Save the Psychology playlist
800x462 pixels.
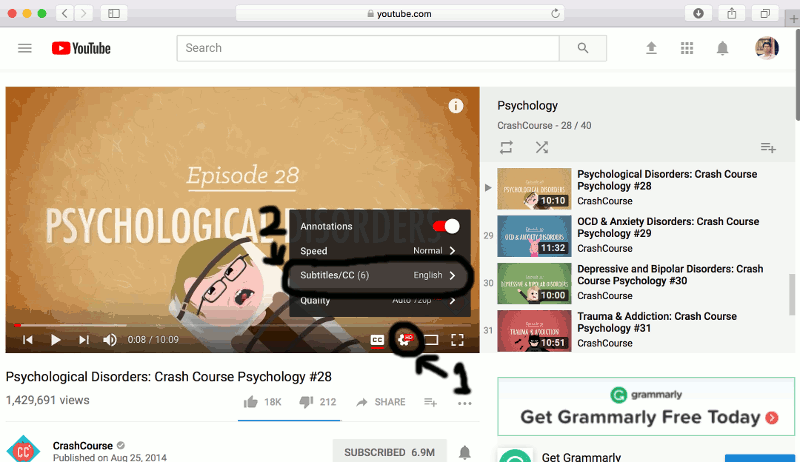click(768, 147)
